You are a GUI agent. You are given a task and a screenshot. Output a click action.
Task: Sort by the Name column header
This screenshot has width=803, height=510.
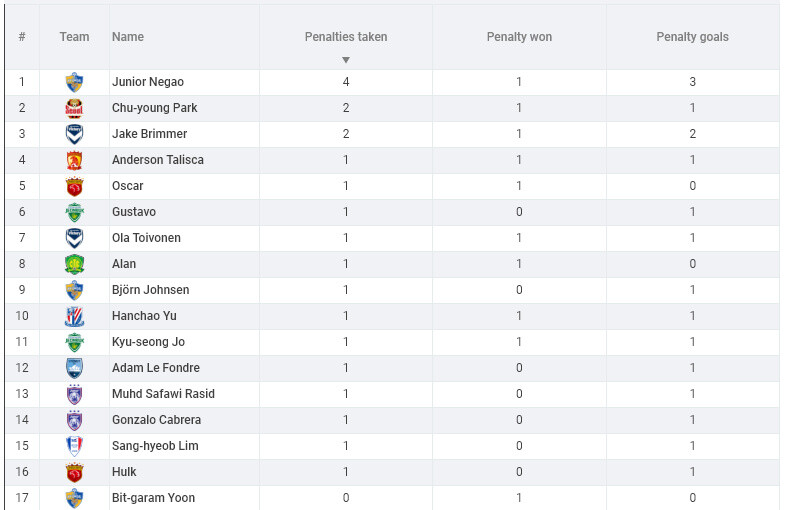[x=128, y=37]
